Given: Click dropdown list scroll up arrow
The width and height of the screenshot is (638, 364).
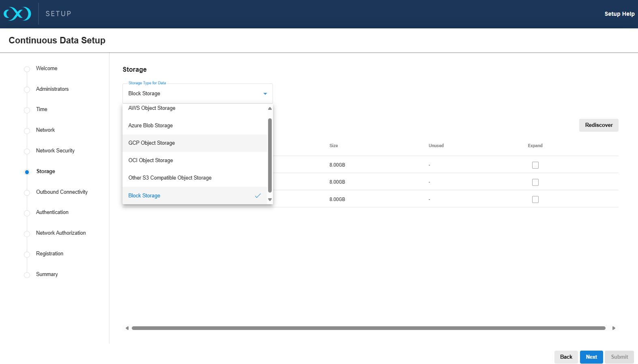Looking at the screenshot, I should click(x=270, y=109).
